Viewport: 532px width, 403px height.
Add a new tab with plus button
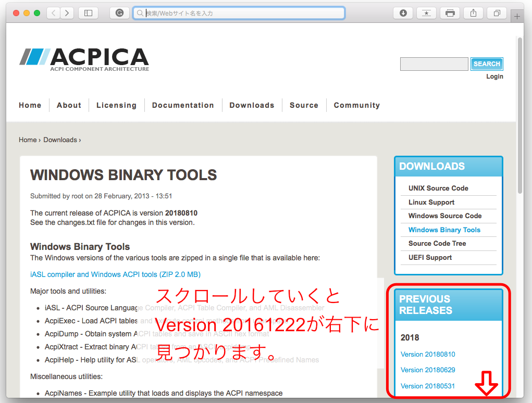click(517, 17)
